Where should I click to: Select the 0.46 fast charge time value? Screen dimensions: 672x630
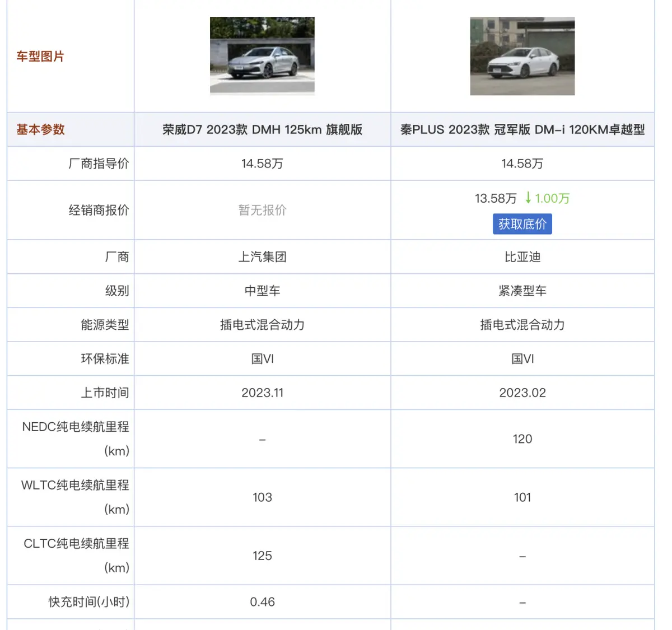(262, 602)
